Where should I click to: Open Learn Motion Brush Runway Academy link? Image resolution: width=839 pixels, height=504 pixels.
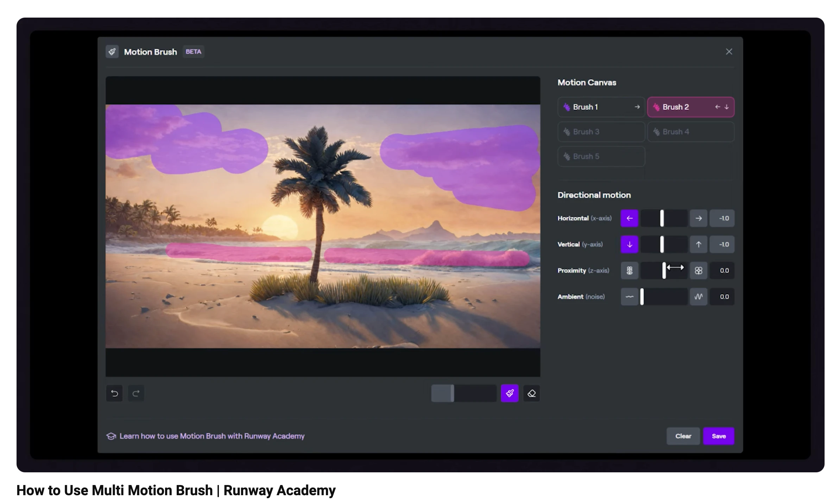[212, 436]
